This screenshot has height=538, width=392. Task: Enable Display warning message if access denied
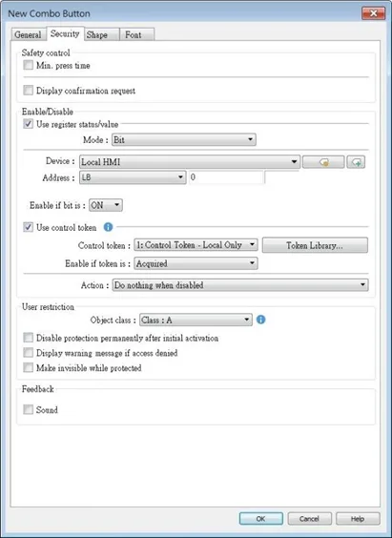coord(28,353)
